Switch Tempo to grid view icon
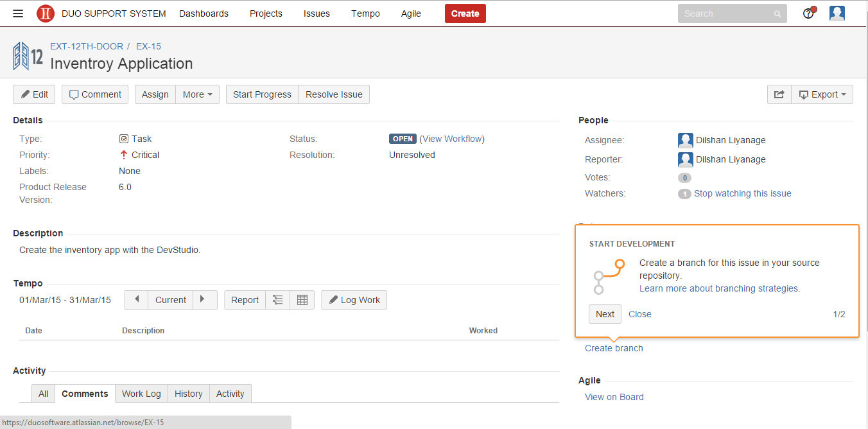868x429 pixels. point(302,300)
